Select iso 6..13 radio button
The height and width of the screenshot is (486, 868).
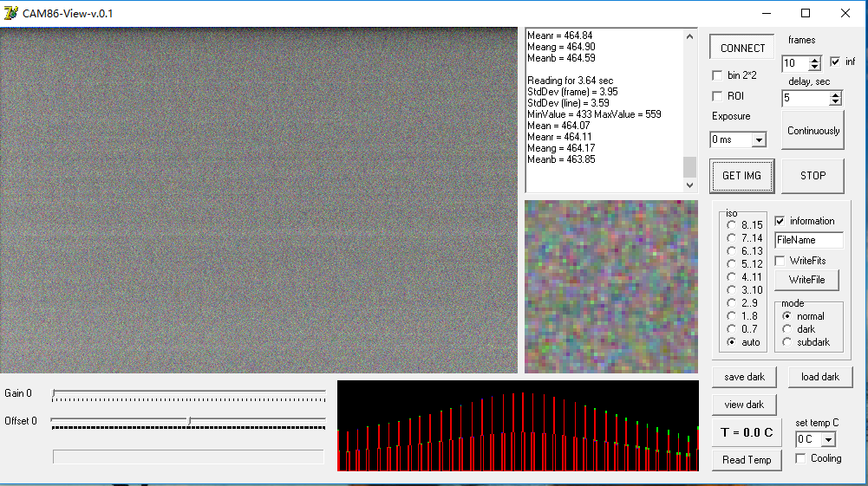731,251
